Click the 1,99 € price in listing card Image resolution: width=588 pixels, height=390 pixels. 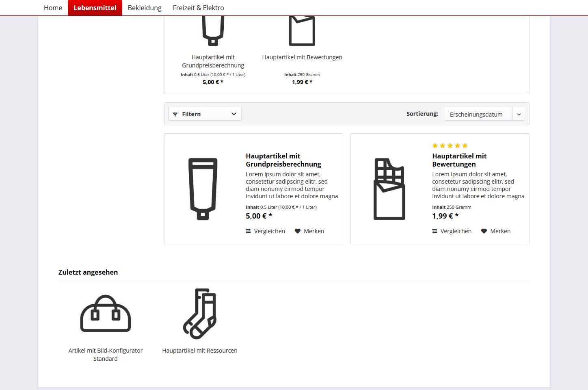tap(445, 216)
